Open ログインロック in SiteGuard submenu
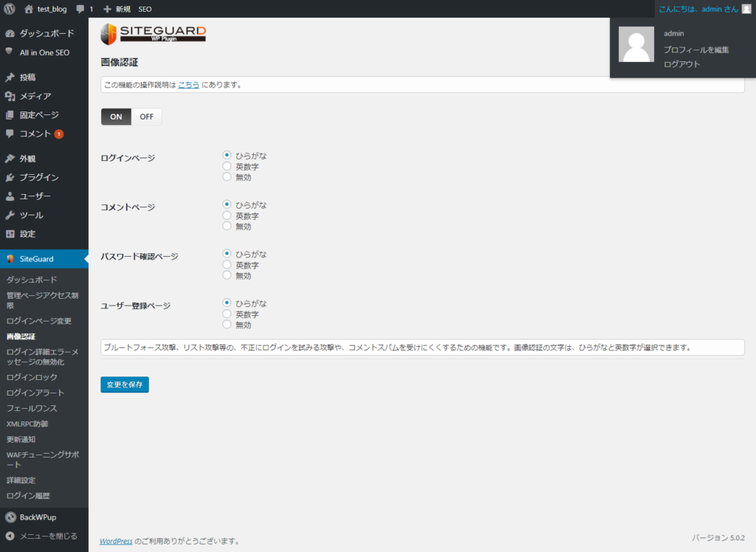This screenshot has width=756, height=552. tap(32, 377)
